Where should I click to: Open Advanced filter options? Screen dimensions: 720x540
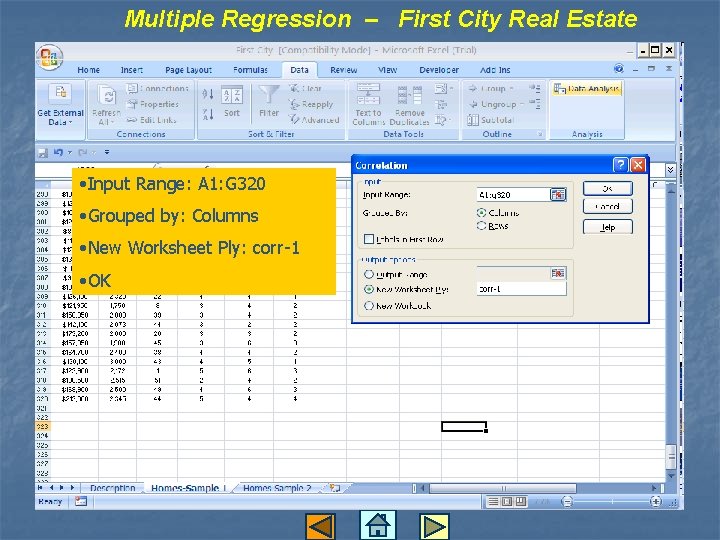pyautogui.click(x=314, y=120)
